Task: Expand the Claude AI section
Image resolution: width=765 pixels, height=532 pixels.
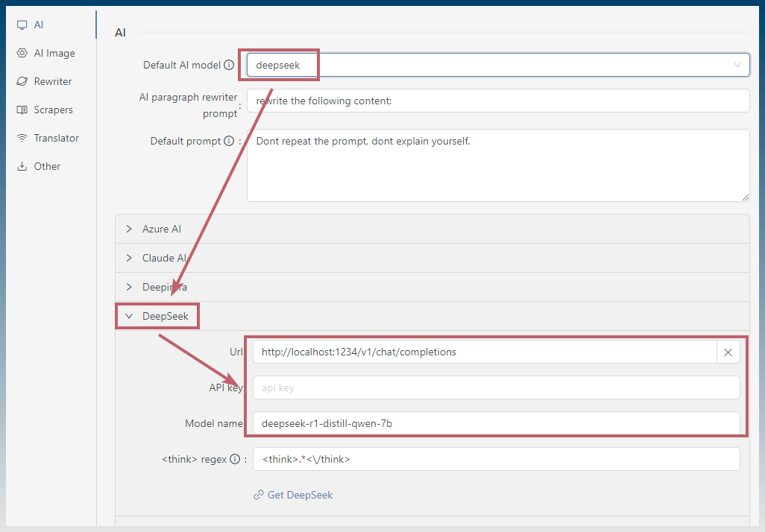Action: tap(432, 258)
